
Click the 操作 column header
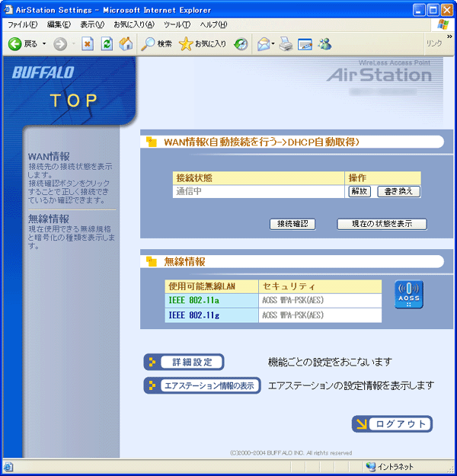pyautogui.click(x=383, y=178)
